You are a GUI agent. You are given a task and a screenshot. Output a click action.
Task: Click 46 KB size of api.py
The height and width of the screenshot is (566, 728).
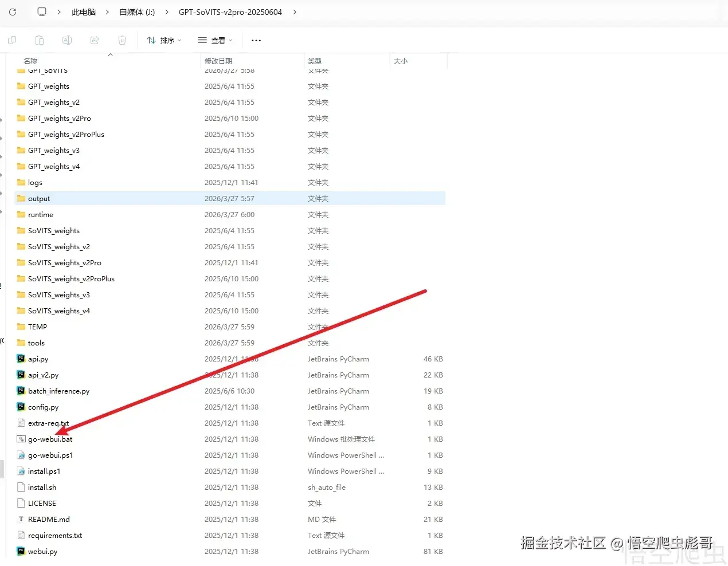(x=433, y=359)
